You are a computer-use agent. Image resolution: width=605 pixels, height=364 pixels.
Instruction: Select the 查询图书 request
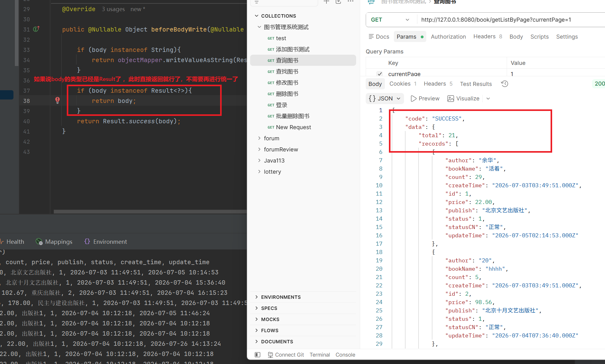pyautogui.click(x=303, y=60)
